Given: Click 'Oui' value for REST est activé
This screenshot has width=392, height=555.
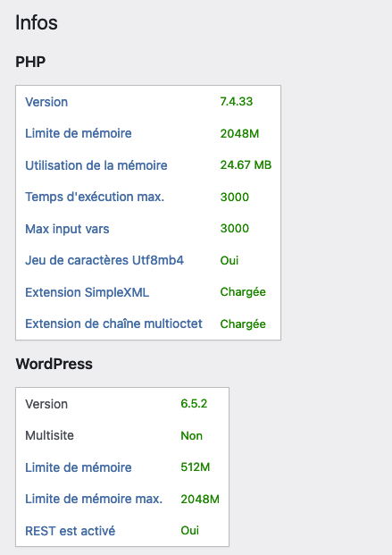Looking at the screenshot, I should click(190, 531).
